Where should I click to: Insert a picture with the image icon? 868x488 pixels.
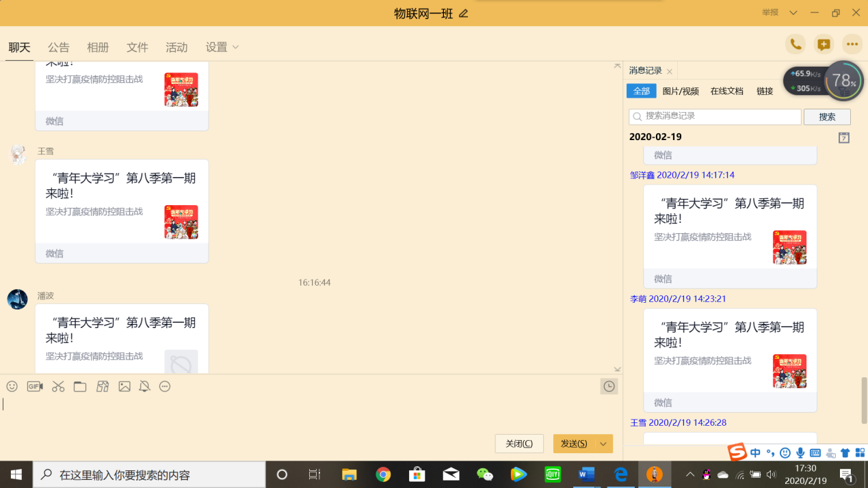[124, 386]
